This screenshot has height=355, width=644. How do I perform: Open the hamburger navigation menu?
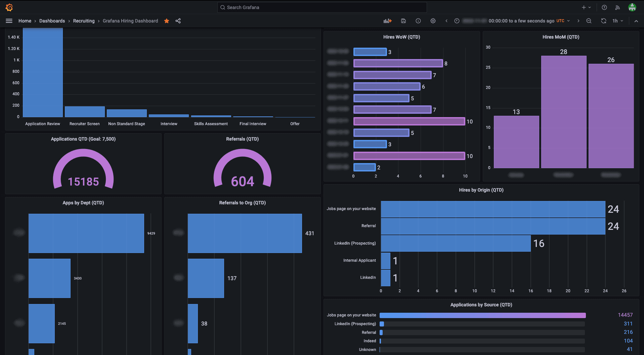point(9,21)
